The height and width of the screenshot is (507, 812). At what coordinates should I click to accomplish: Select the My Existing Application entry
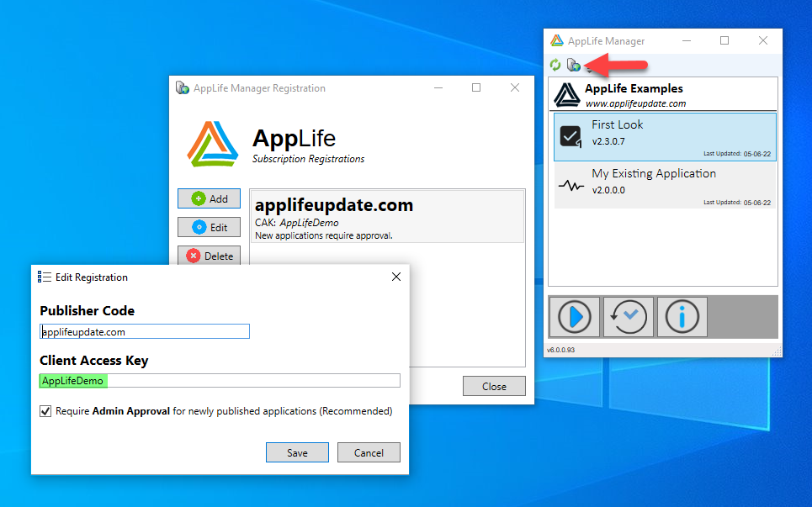point(665,185)
